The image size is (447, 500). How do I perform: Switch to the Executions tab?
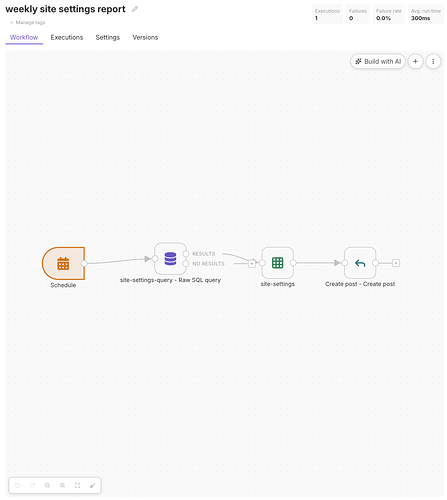click(x=67, y=37)
